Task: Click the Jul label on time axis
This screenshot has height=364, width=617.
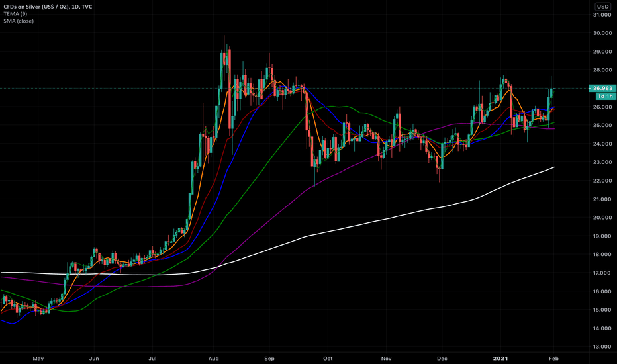Action: pos(152,359)
